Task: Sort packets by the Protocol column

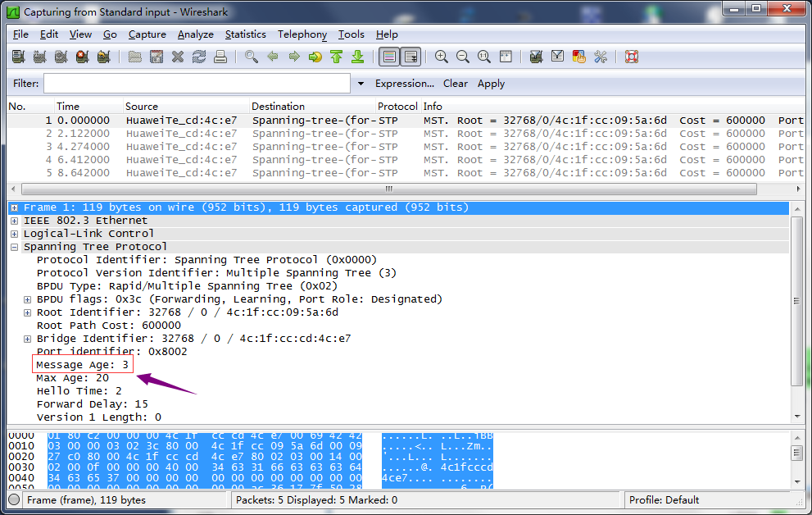Action: [x=397, y=107]
